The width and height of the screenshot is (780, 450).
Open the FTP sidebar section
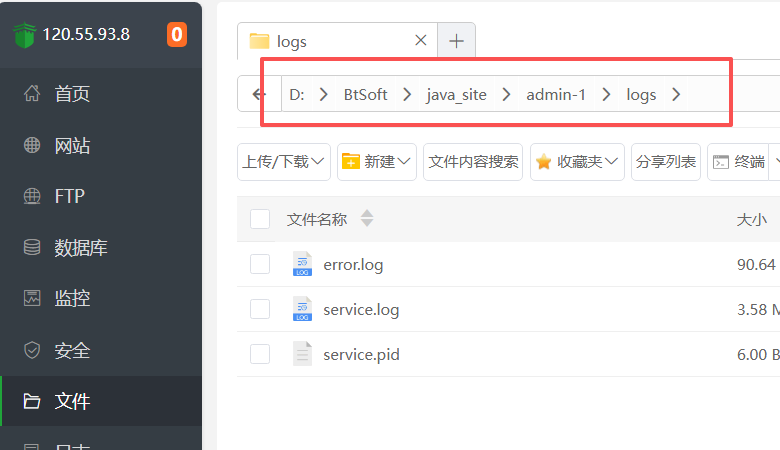click(x=101, y=196)
